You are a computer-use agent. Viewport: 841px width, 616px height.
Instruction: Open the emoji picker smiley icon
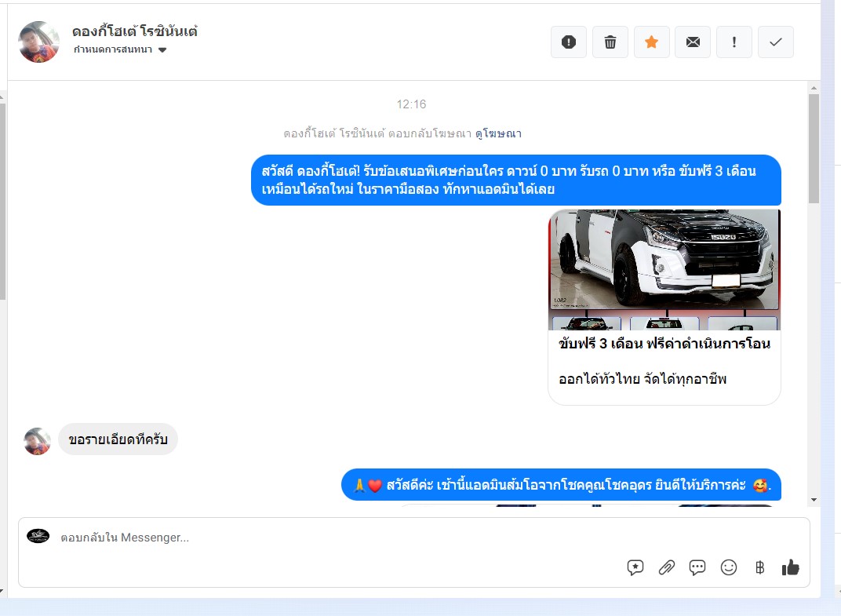(728, 567)
